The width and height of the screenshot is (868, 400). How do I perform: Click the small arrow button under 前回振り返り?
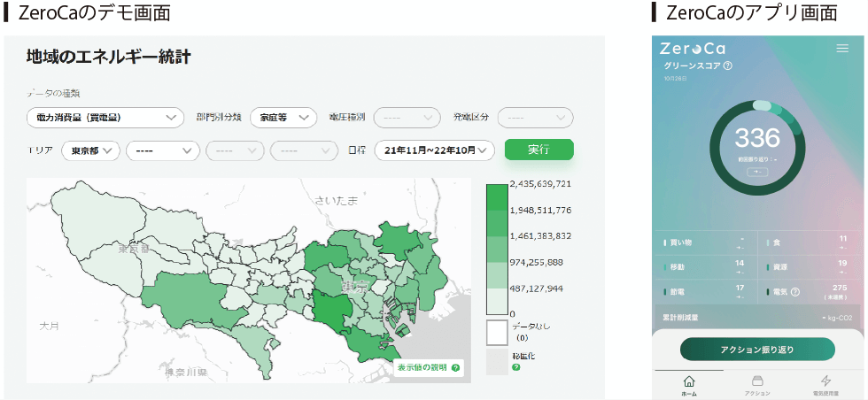pos(756,172)
